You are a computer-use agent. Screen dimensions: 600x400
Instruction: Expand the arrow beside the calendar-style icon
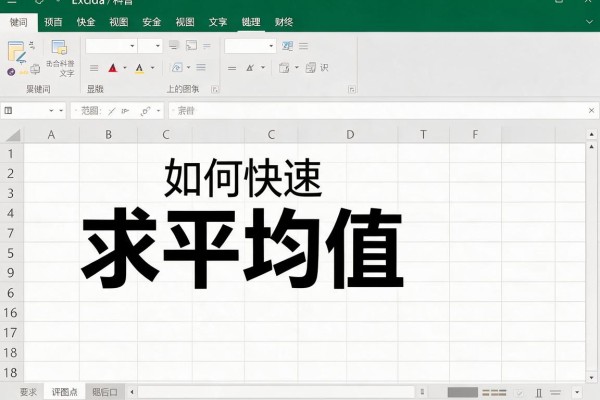point(297,68)
